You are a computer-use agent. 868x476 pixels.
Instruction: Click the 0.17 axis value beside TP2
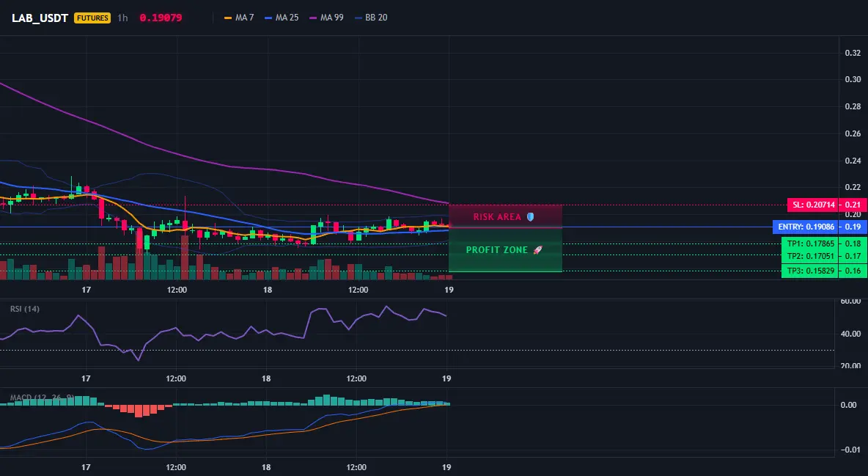click(x=853, y=256)
